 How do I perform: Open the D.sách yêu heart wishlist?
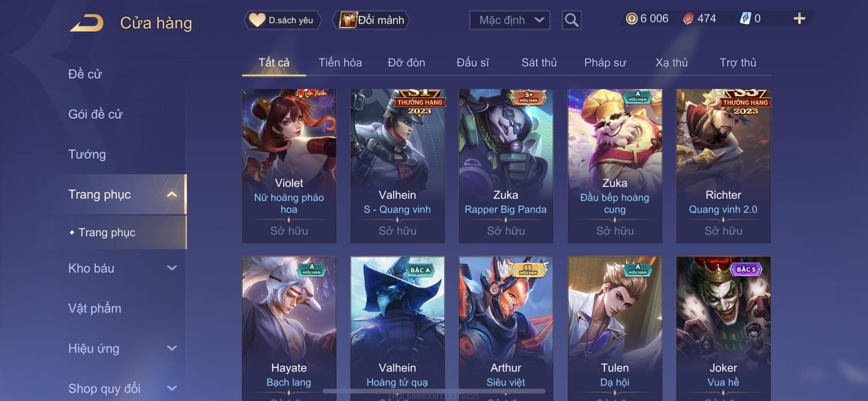coord(282,20)
